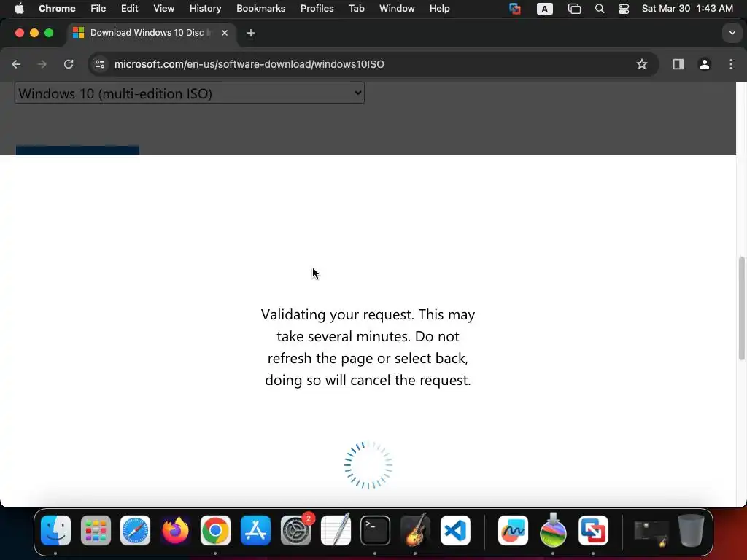Toggle Chrome's side panel
This screenshot has width=747, height=560.
click(x=678, y=64)
